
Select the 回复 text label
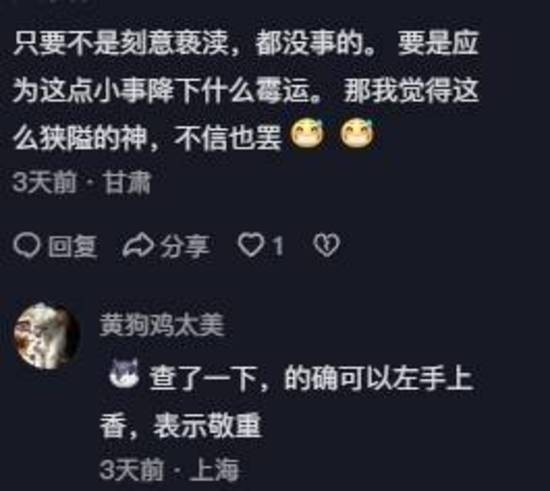(x=72, y=246)
